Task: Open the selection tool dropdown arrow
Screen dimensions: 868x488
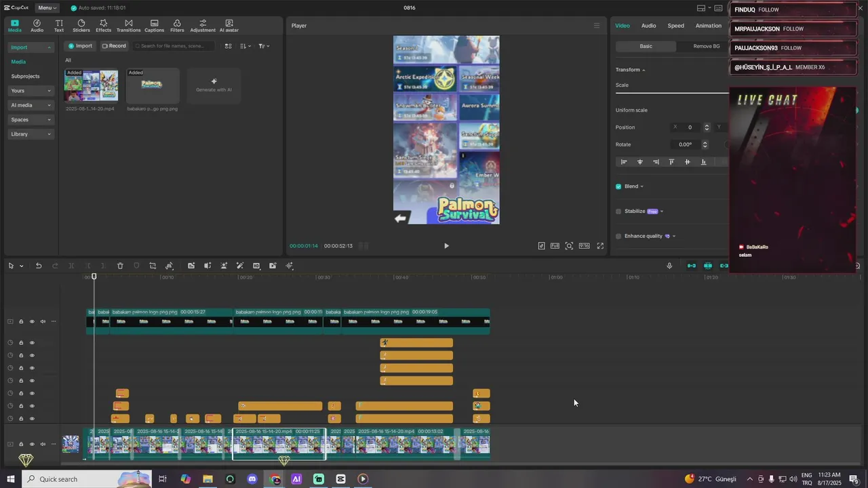Action: tap(21, 266)
